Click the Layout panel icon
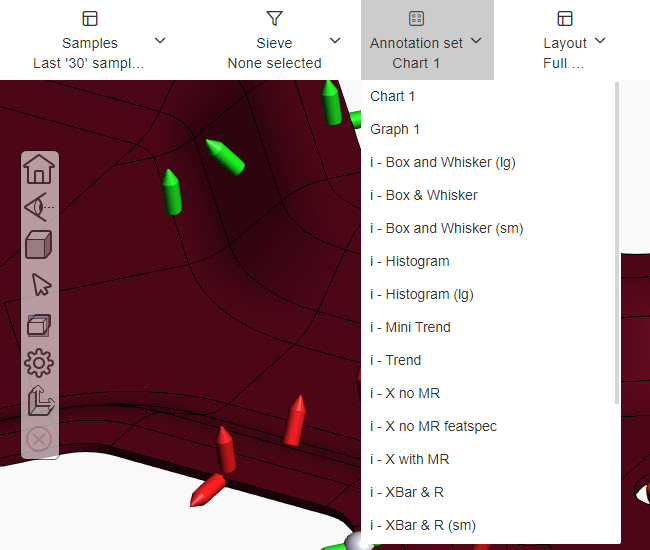This screenshot has height=550, width=650. coord(565,19)
